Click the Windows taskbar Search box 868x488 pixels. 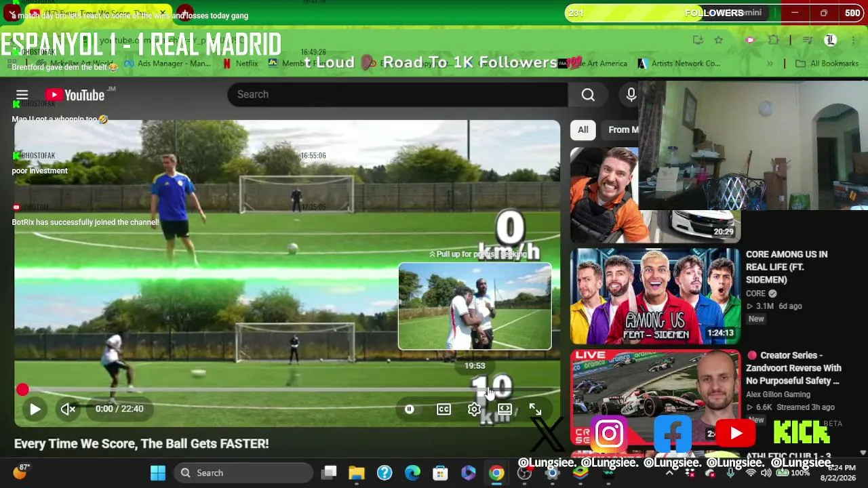[243, 473]
